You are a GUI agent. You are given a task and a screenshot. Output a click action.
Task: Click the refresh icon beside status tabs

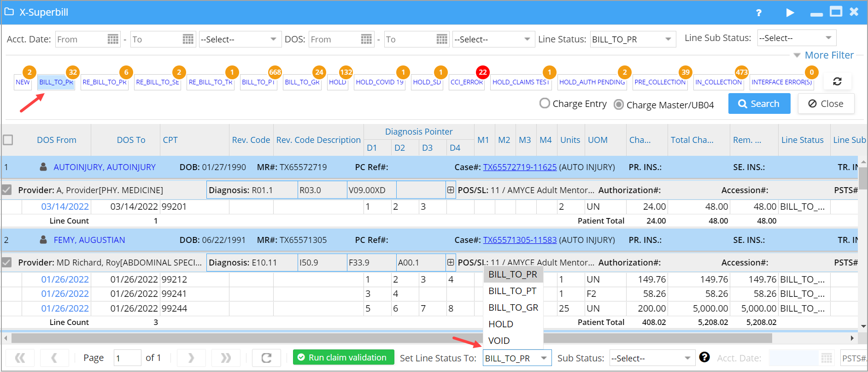[x=837, y=82]
